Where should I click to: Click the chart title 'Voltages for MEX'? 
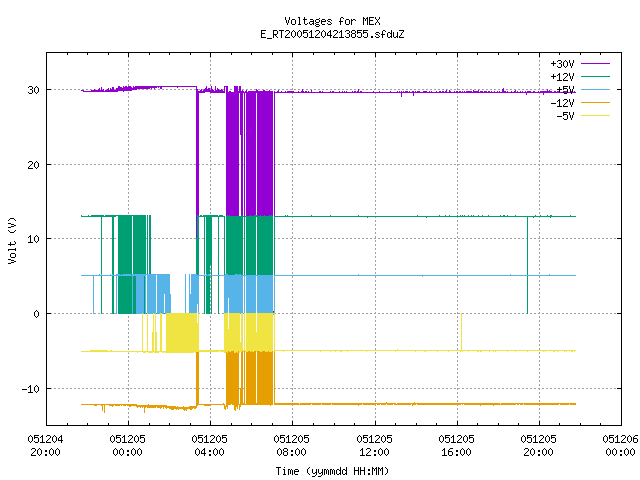[x=332, y=21]
